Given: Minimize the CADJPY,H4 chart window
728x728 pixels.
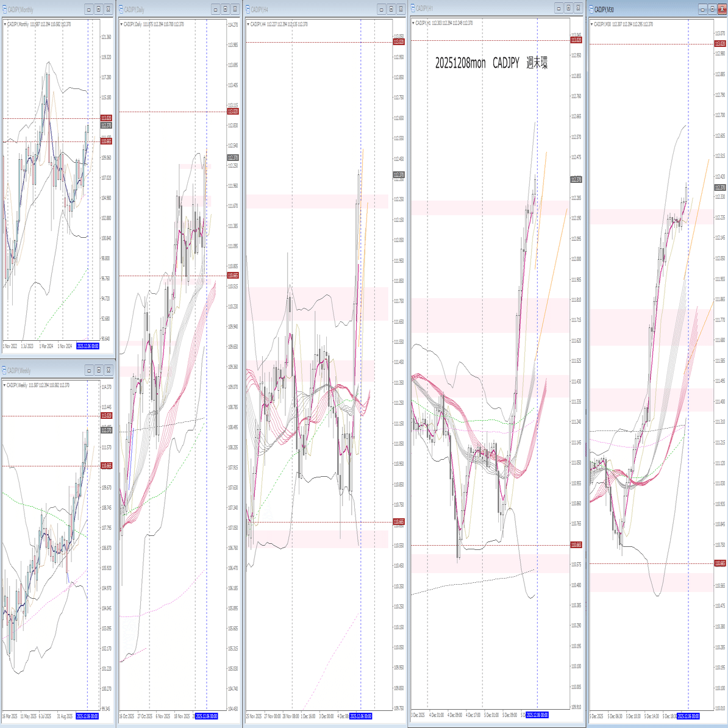Looking at the screenshot, I should point(381,9).
